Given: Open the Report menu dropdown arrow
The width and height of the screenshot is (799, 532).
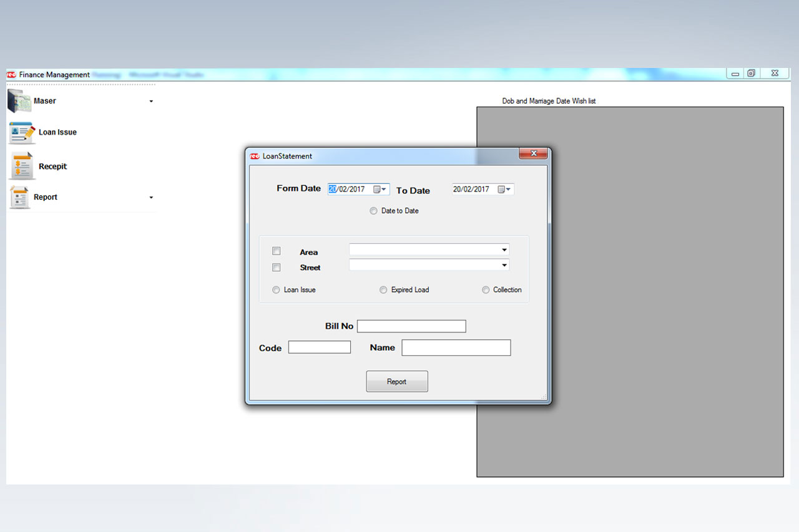Looking at the screenshot, I should click(151, 198).
